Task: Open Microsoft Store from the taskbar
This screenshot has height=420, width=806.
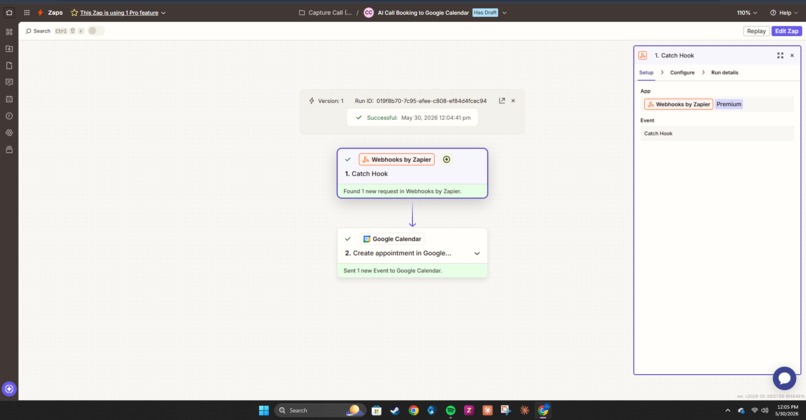Action: point(376,410)
